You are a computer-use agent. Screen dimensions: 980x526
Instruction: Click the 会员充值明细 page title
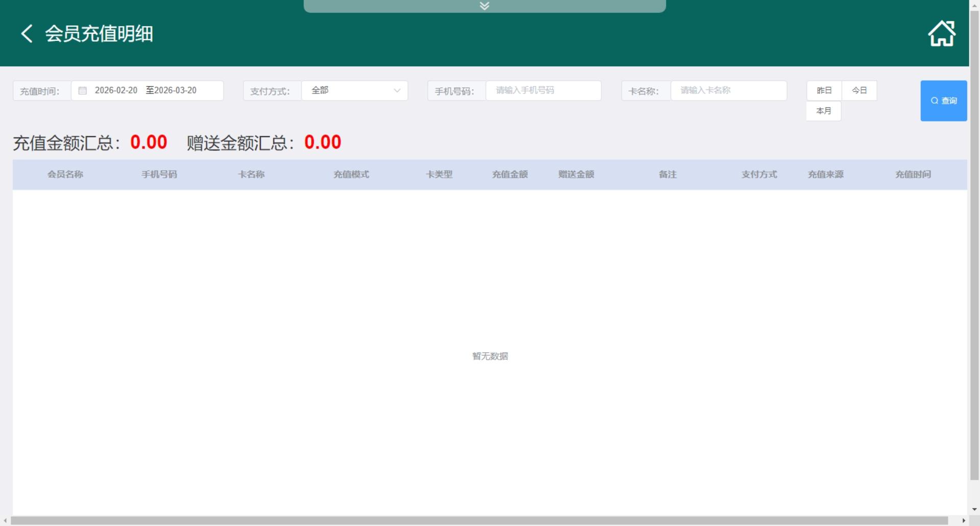pos(99,34)
